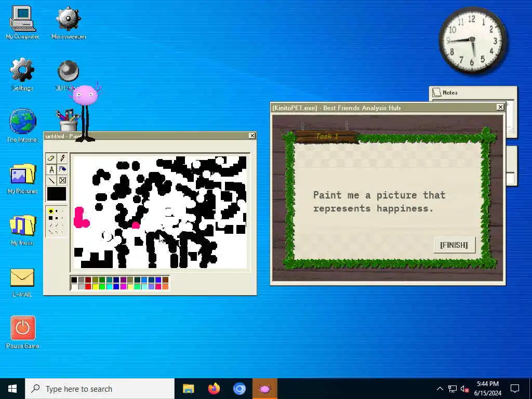
Task: Pick the dark red palette swatch
Action: [88, 280]
